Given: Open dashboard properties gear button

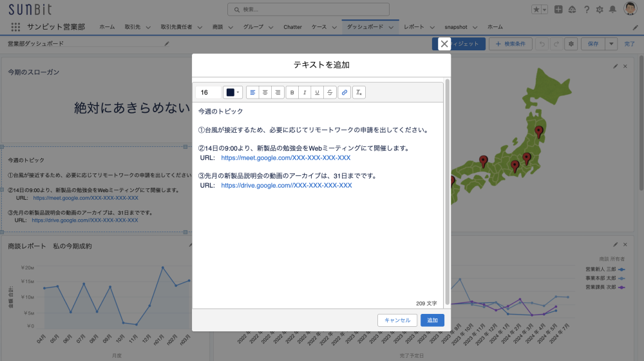Looking at the screenshot, I should pyautogui.click(x=571, y=44).
